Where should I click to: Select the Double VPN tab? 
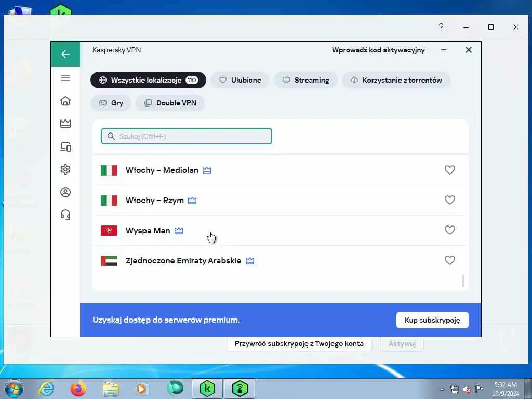click(170, 103)
